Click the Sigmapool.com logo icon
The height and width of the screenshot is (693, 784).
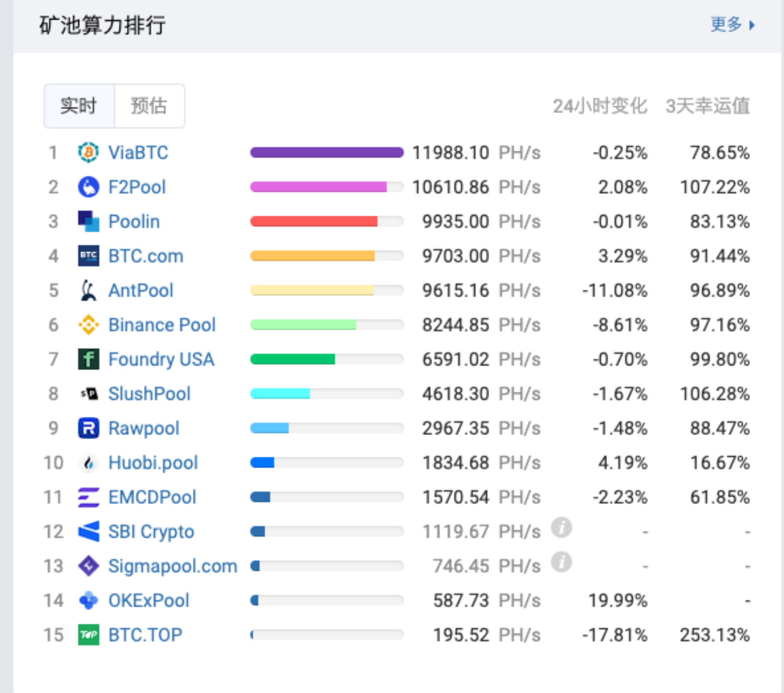[89, 566]
